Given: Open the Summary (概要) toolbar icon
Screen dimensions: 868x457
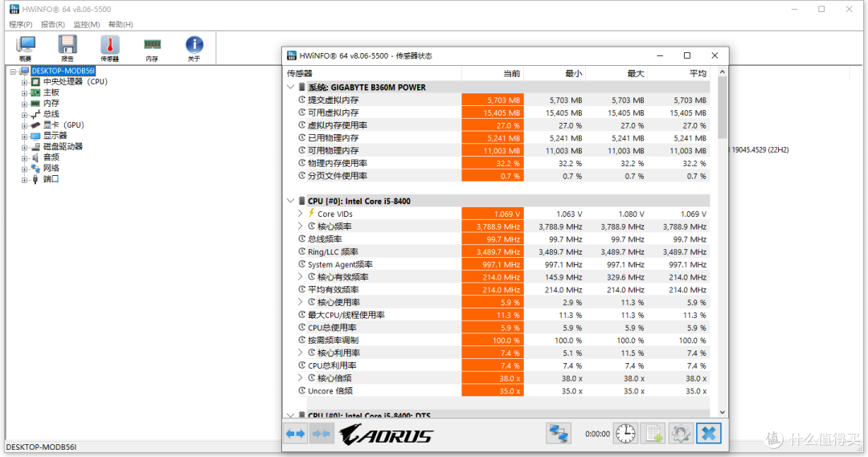Looking at the screenshot, I should tap(26, 48).
